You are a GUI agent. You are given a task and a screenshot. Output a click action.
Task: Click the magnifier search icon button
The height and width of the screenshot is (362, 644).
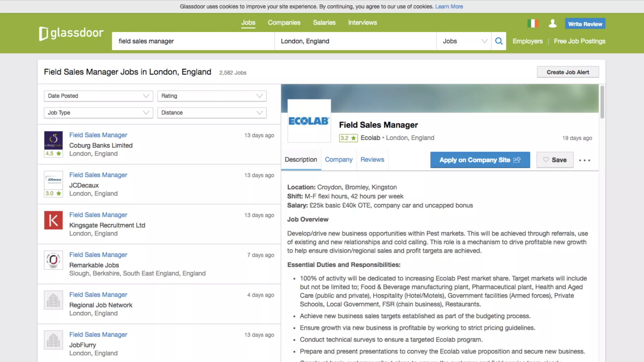coord(499,41)
